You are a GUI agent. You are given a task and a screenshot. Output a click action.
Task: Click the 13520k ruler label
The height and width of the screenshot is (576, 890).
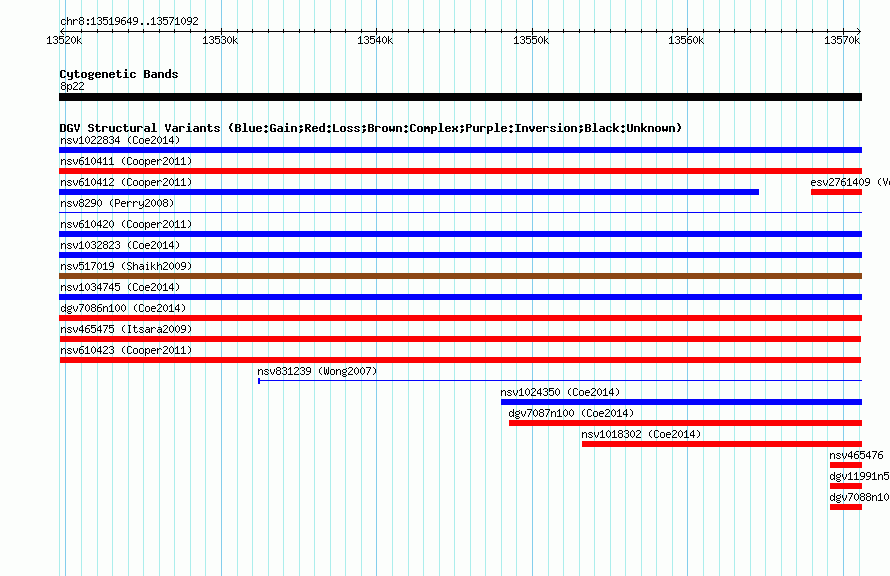(x=64, y=40)
